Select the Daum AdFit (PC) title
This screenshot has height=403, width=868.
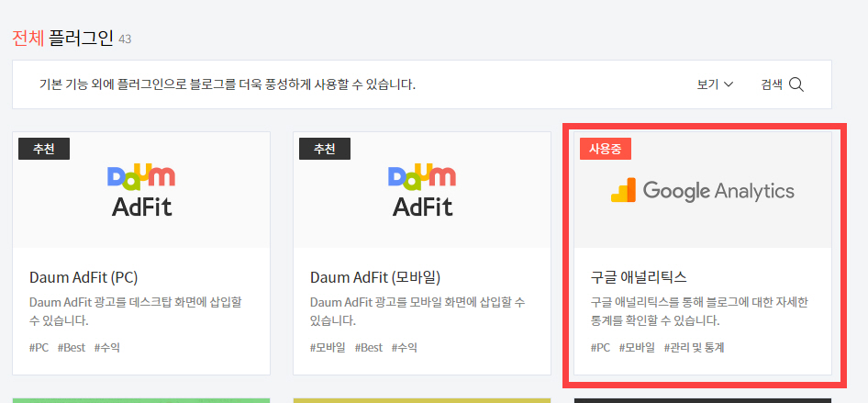[83, 277]
